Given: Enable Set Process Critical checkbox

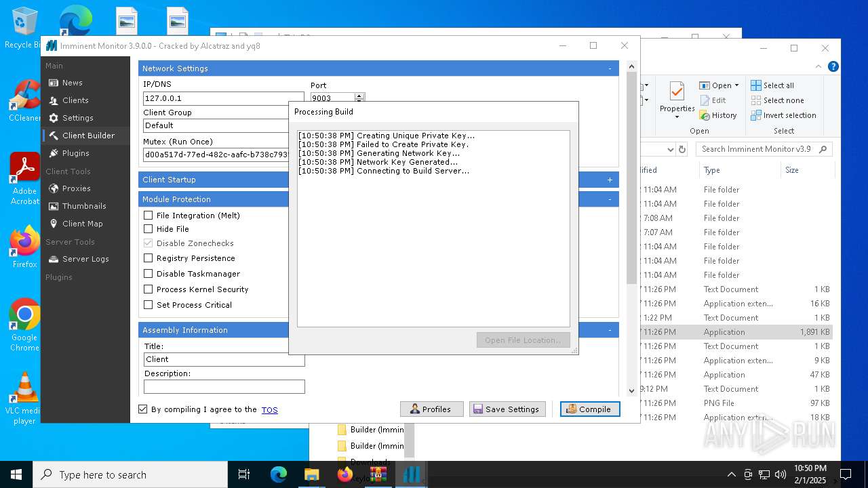Looking at the screenshot, I should (149, 305).
